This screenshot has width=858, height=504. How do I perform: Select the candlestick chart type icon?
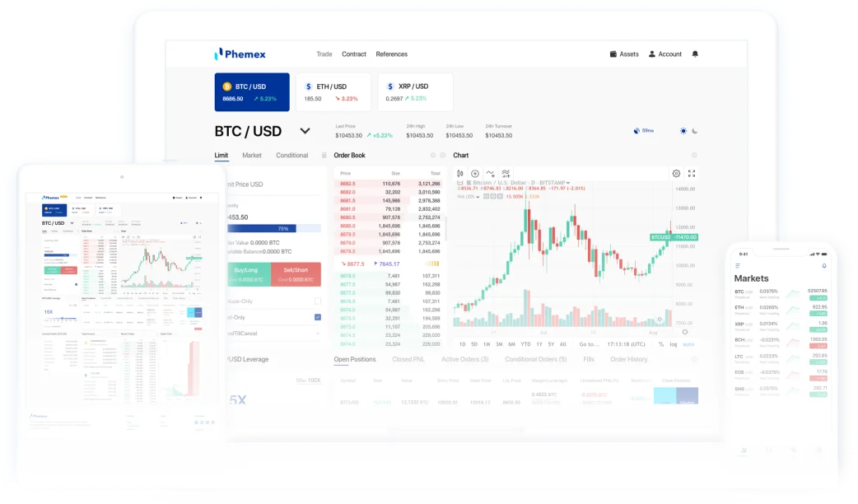(x=460, y=174)
